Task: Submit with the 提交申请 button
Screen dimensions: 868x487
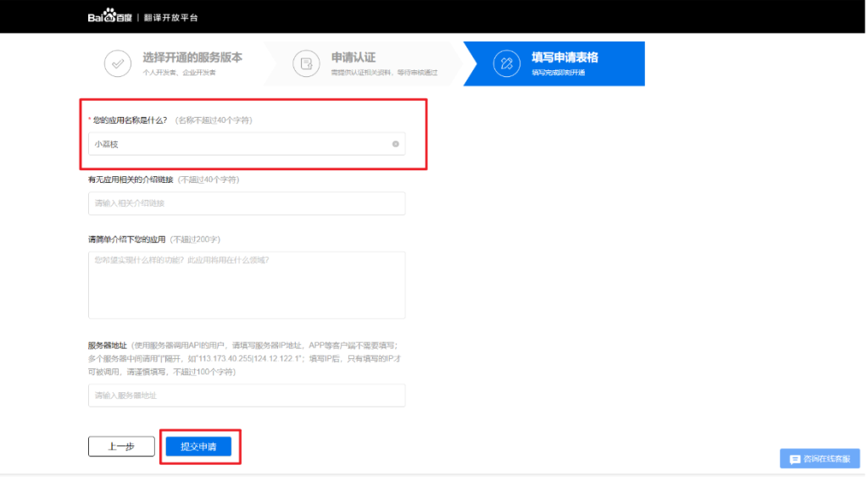Action: point(198,446)
